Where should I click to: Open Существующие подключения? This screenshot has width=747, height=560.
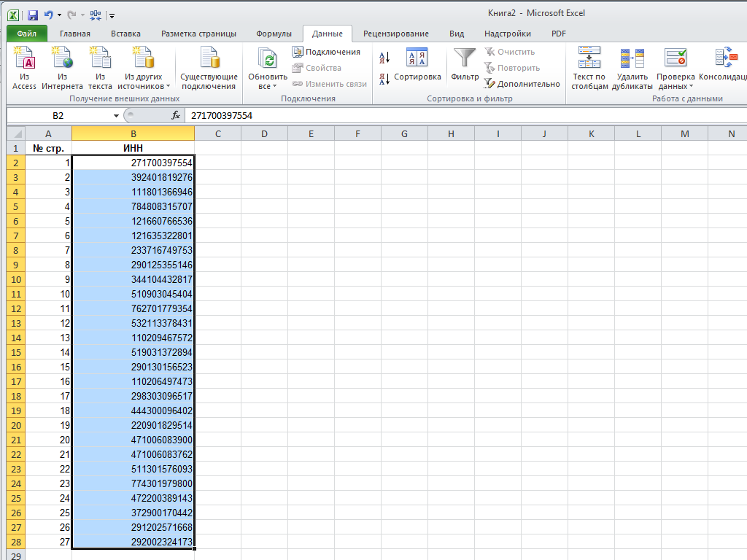click(x=209, y=68)
